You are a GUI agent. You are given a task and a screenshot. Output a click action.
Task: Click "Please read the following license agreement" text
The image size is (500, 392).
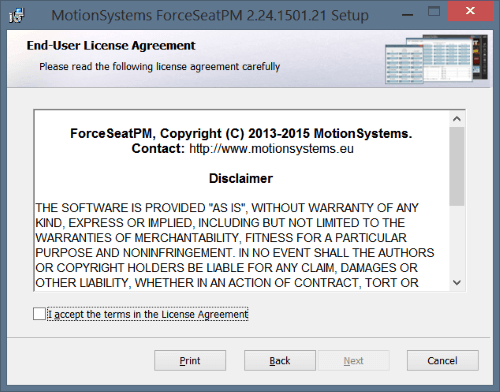tap(160, 67)
